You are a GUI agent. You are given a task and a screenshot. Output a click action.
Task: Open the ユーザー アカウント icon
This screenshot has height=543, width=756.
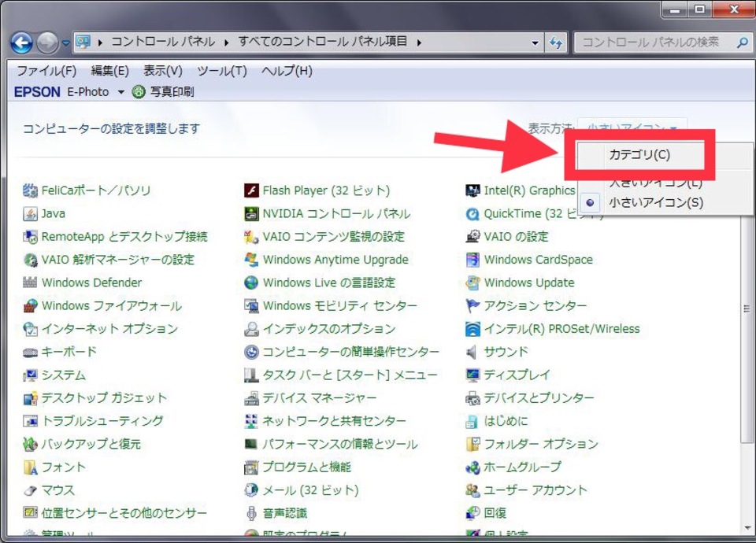pos(472,490)
